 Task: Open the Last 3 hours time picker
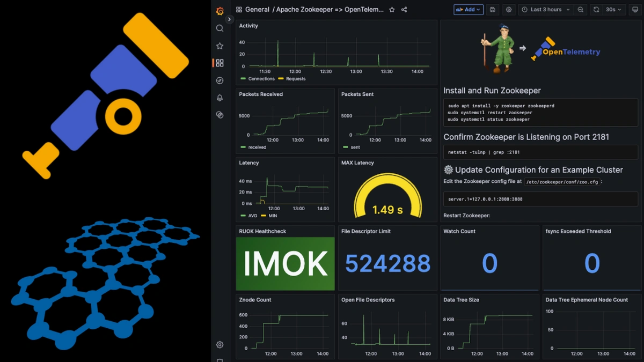[x=545, y=9]
